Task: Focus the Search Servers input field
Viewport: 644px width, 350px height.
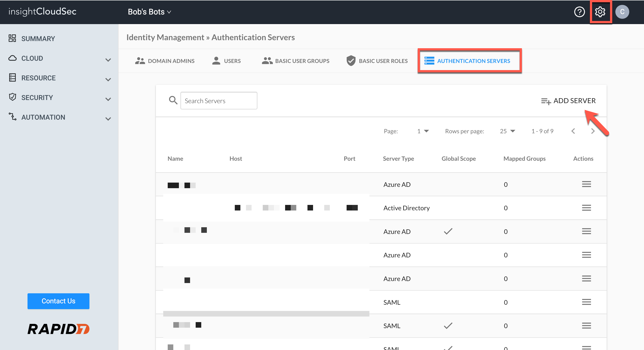Action: pos(219,101)
